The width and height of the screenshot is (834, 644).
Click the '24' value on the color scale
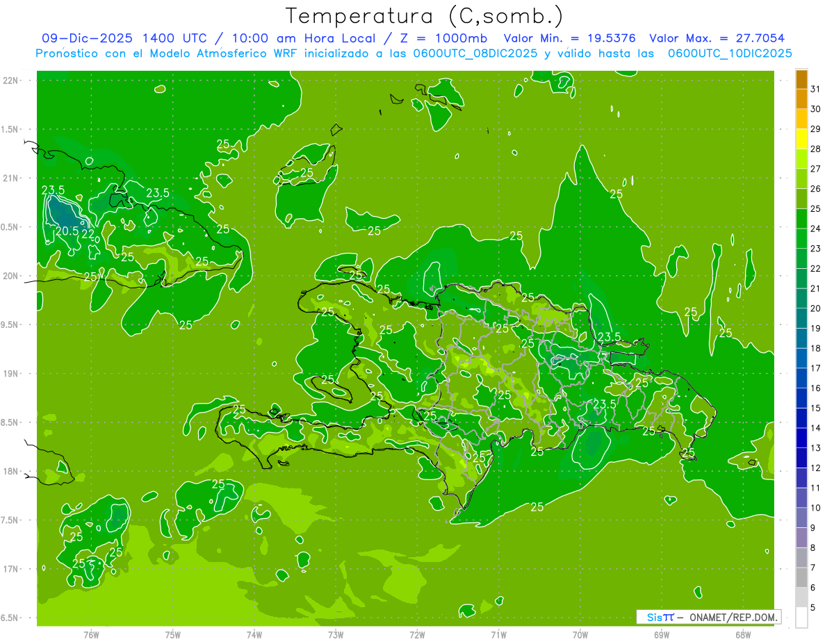tap(816, 229)
